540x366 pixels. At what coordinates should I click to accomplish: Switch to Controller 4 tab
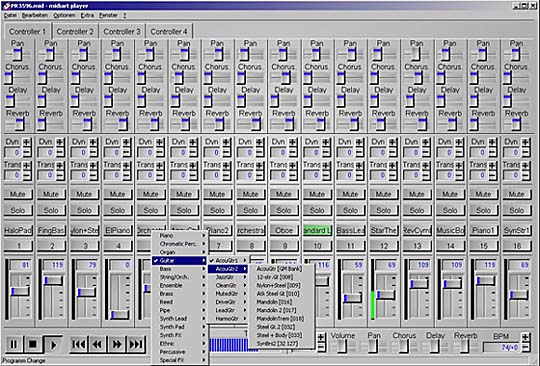tap(169, 32)
